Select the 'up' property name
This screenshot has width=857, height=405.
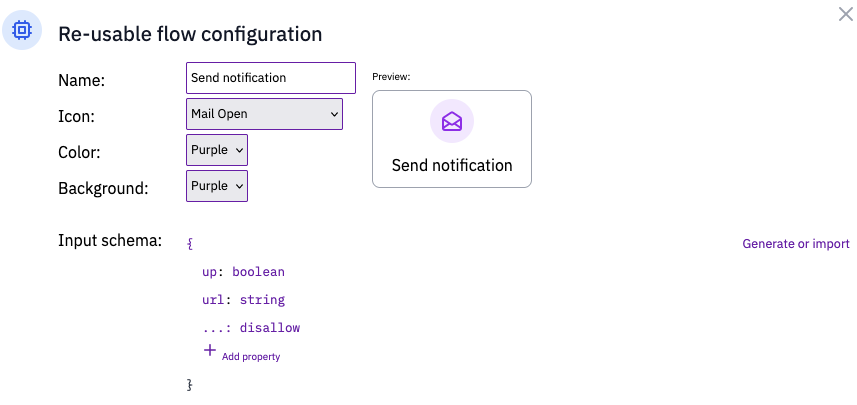point(209,272)
